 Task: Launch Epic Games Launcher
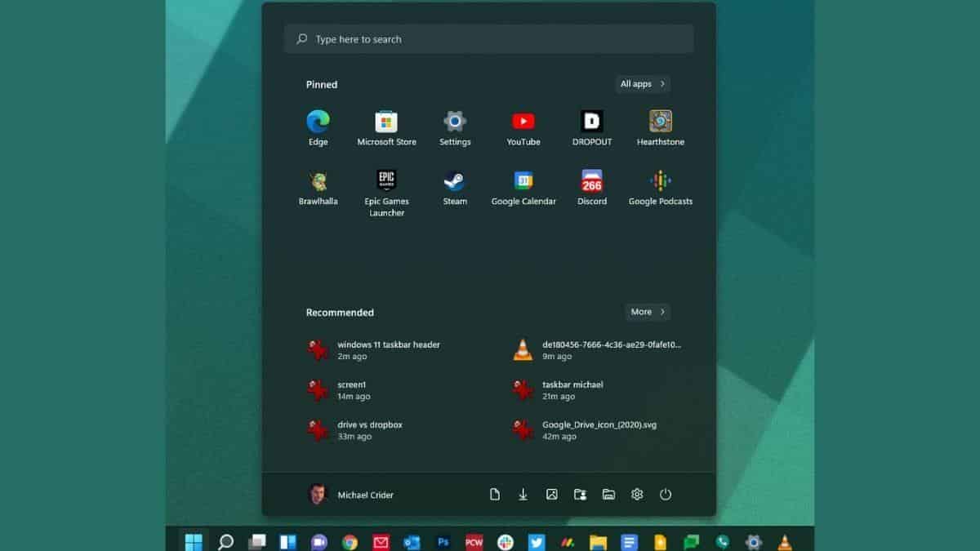tap(386, 182)
